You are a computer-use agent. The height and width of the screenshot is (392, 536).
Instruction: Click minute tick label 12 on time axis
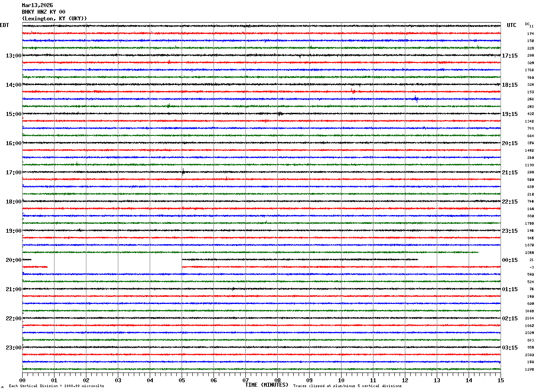[x=405, y=380]
